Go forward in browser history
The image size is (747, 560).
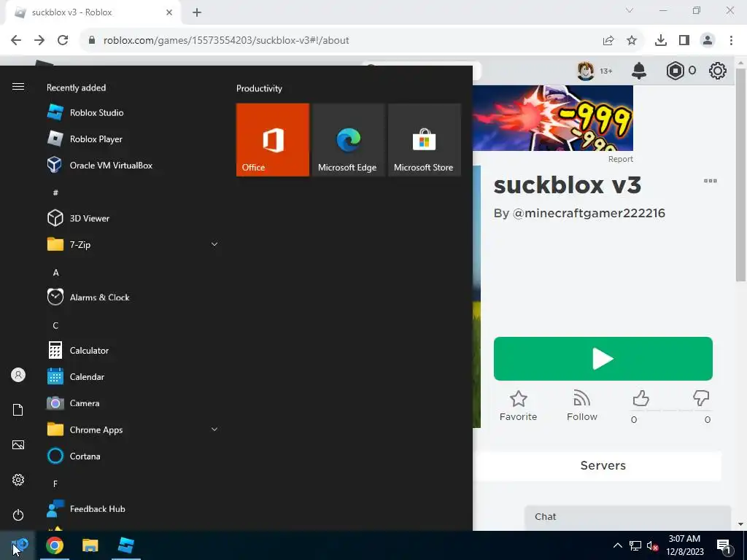point(39,41)
